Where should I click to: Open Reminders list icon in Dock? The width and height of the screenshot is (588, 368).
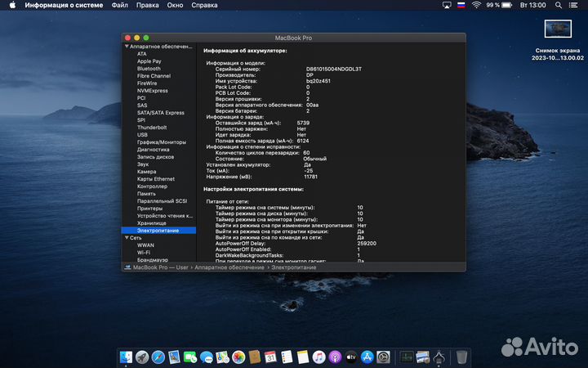pyautogui.click(x=287, y=357)
